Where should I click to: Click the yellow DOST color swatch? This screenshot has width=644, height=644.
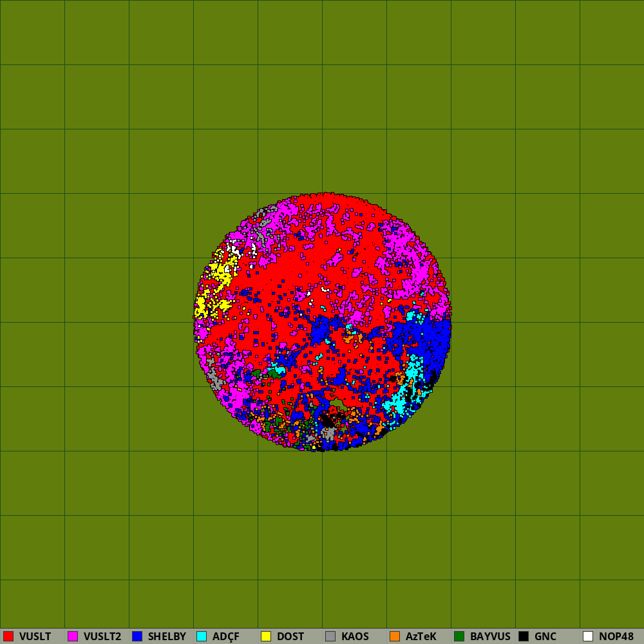click(266, 636)
